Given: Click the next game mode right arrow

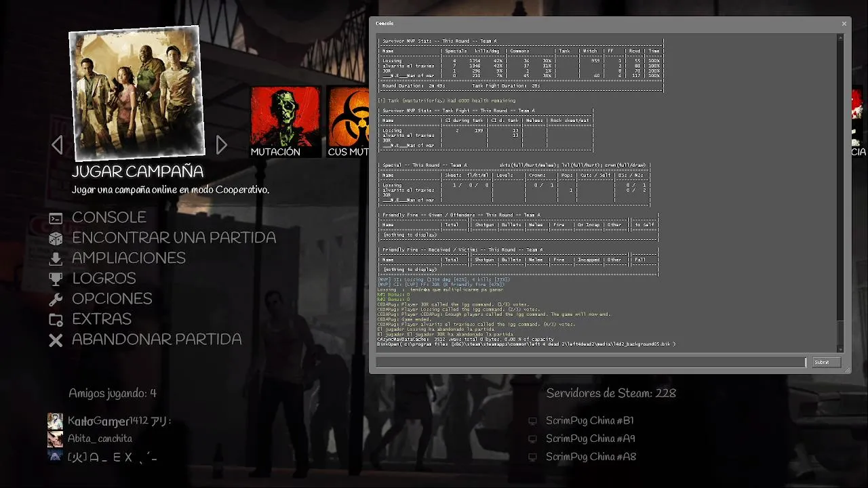Looking at the screenshot, I should tap(221, 144).
